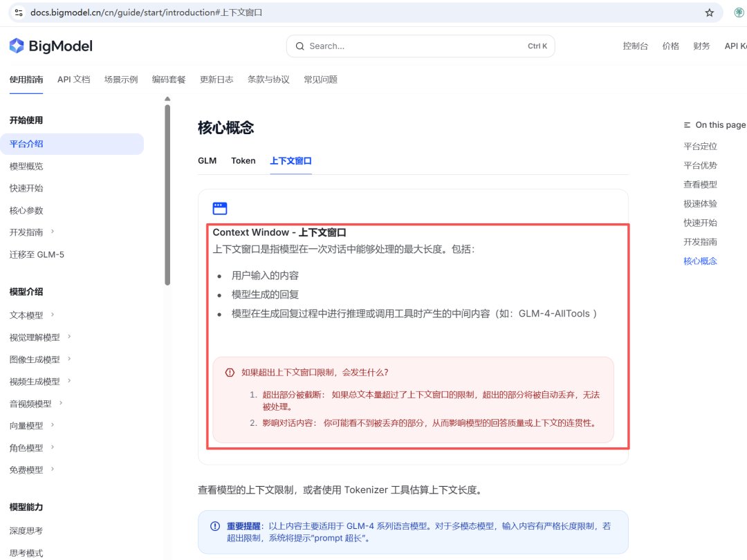Switch to the GLM tab
Viewport: 747px width, 560px height.
(207, 160)
